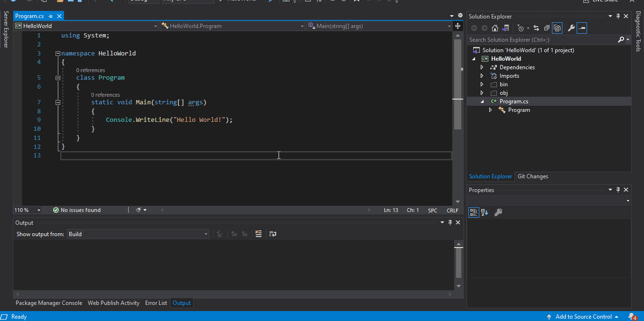Open Pending Changes Filter clock icon

pos(521,28)
